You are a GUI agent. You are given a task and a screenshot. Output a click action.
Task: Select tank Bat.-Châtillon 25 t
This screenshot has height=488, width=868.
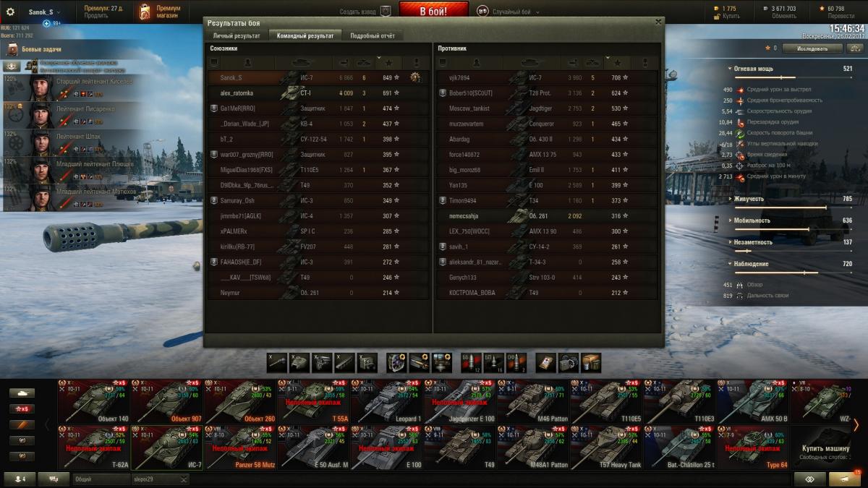(x=679, y=447)
